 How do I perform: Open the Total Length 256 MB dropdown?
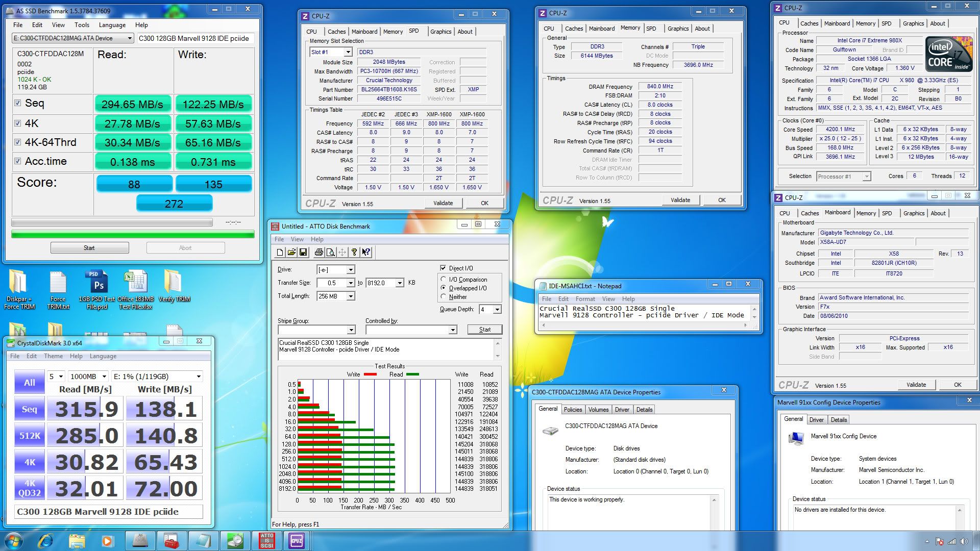click(x=351, y=296)
